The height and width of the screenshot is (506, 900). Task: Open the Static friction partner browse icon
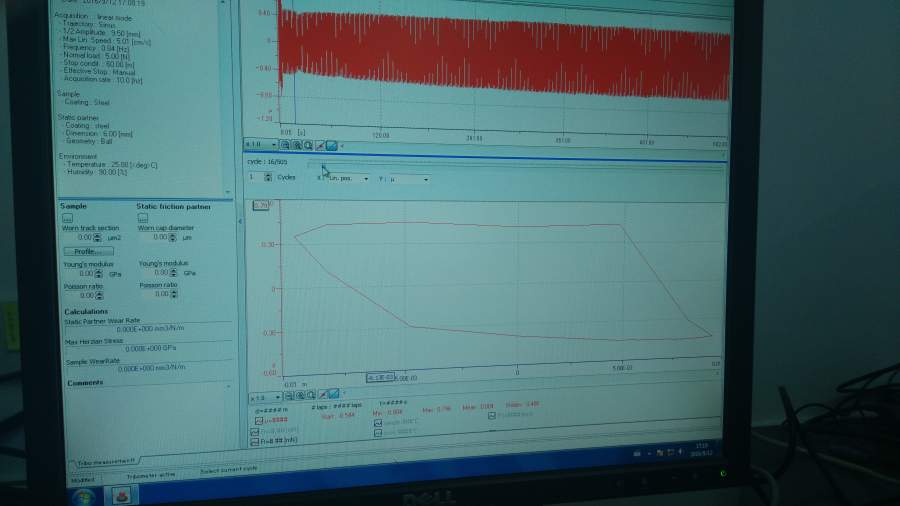pyautogui.click(x=142, y=217)
